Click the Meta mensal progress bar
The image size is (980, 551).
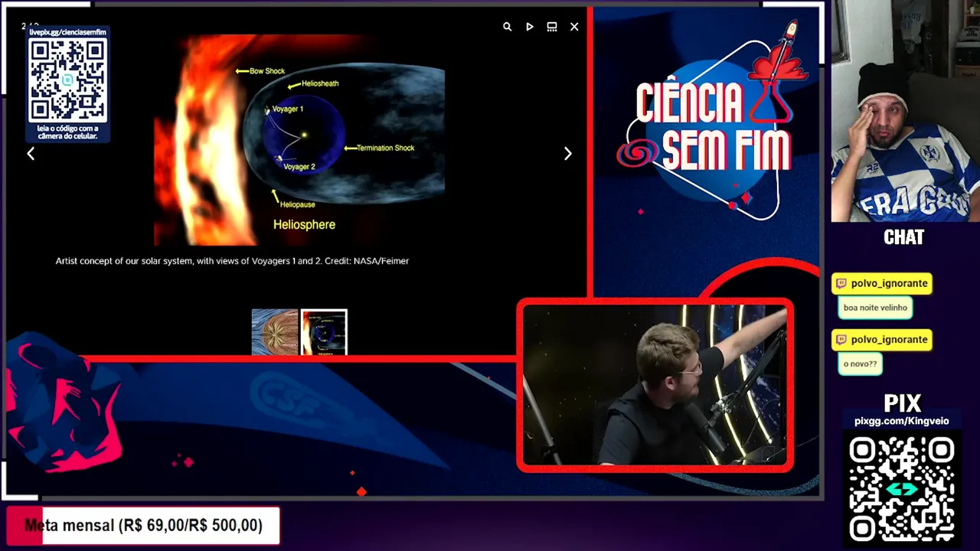click(143, 526)
